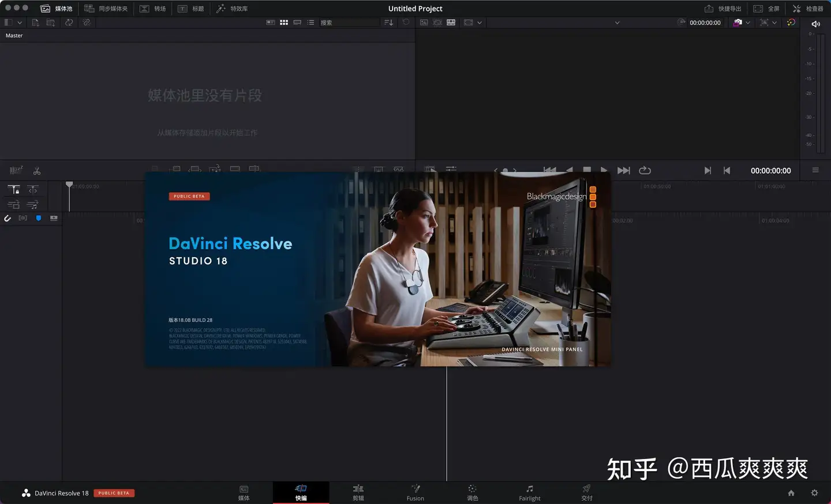The width and height of the screenshot is (831, 504).
Task: Click the safe area overlay icon
Action: point(468,22)
